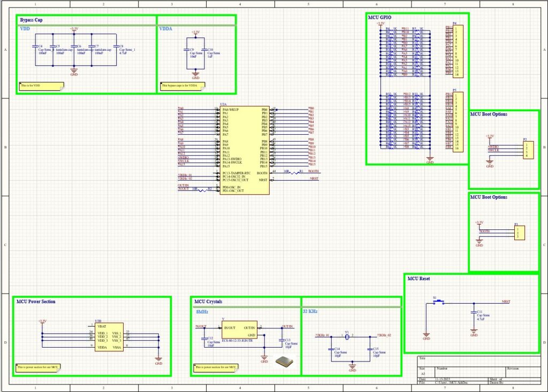
Task: Select the P4 header connector
Action: click(x=458, y=51)
